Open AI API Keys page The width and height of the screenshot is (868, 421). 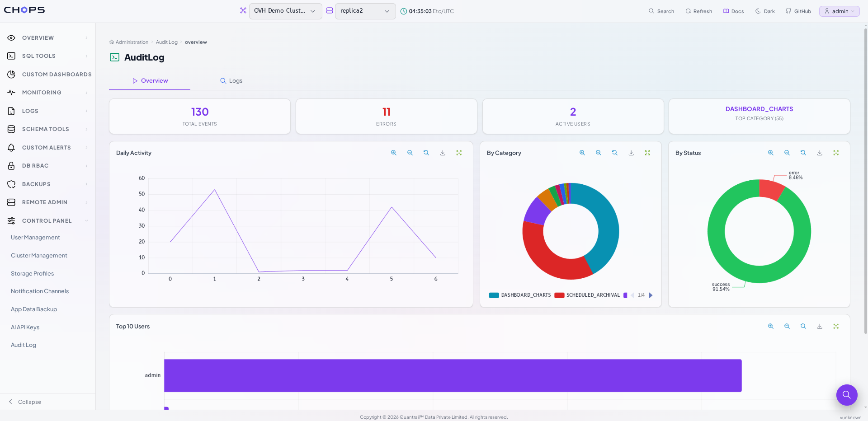pyautogui.click(x=25, y=327)
